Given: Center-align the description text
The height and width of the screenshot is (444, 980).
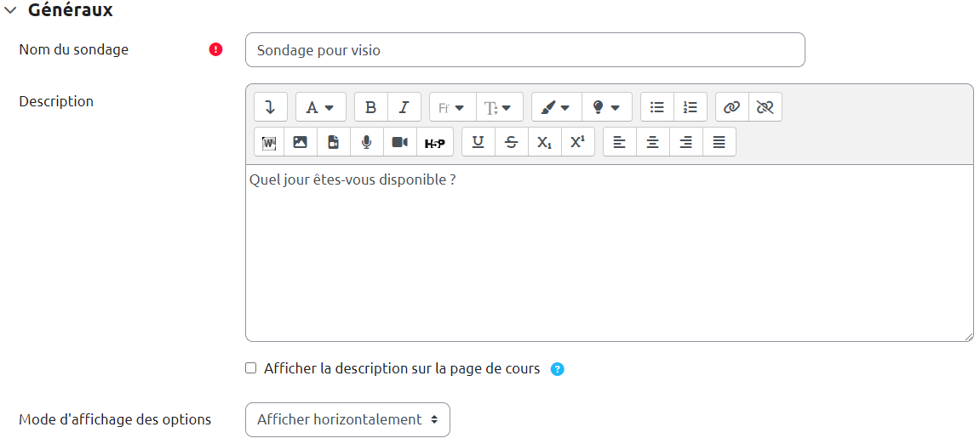Looking at the screenshot, I should [652, 142].
